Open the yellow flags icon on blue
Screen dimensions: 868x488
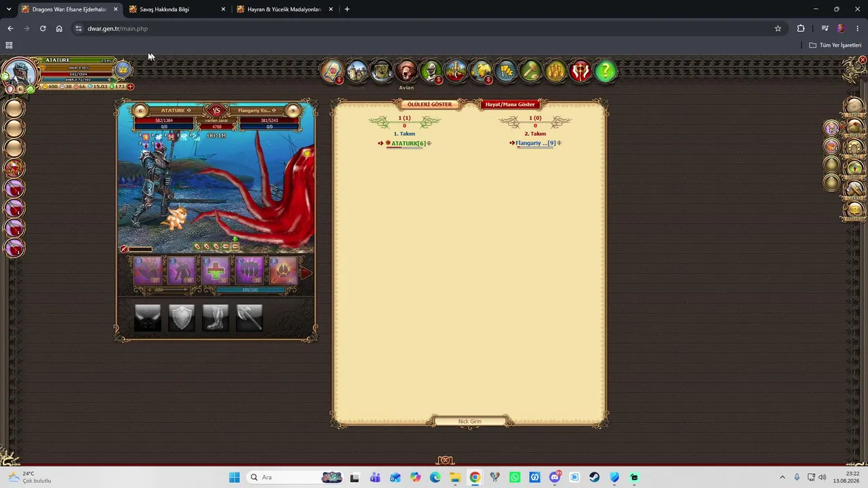tap(506, 70)
